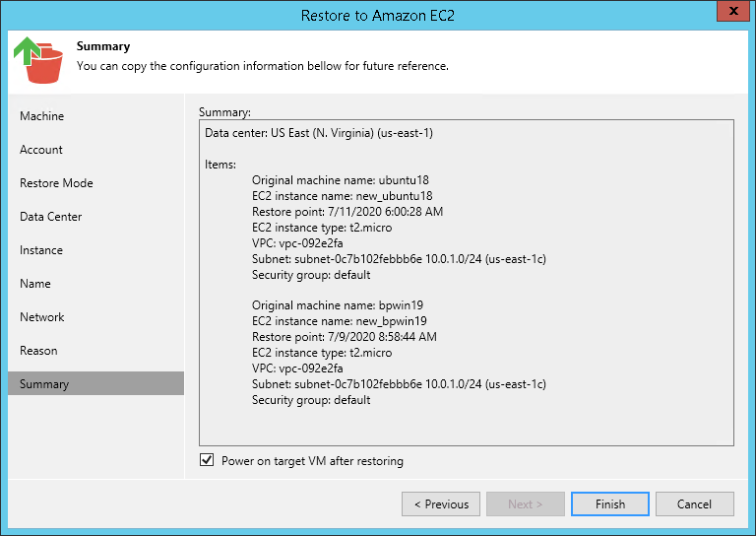Screen dimensions: 756x536
Task: Click the Previous button
Action: click(x=441, y=504)
